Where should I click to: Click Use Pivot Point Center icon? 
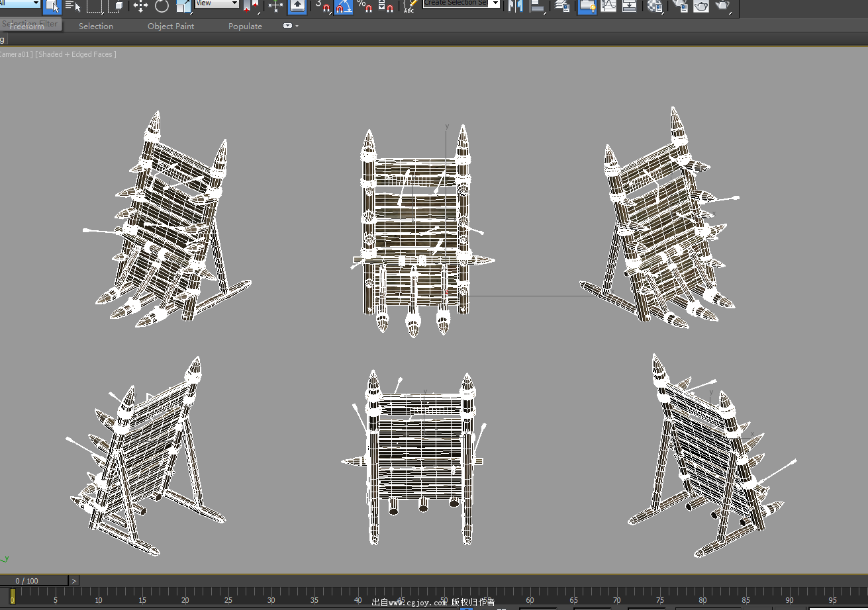pyautogui.click(x=252, y=7)
